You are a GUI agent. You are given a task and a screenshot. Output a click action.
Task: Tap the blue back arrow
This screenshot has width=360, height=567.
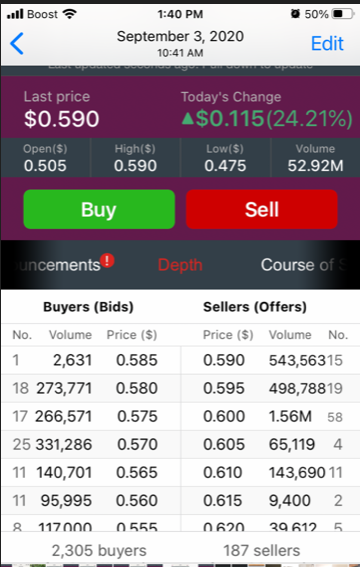click(x=17, y=43)
